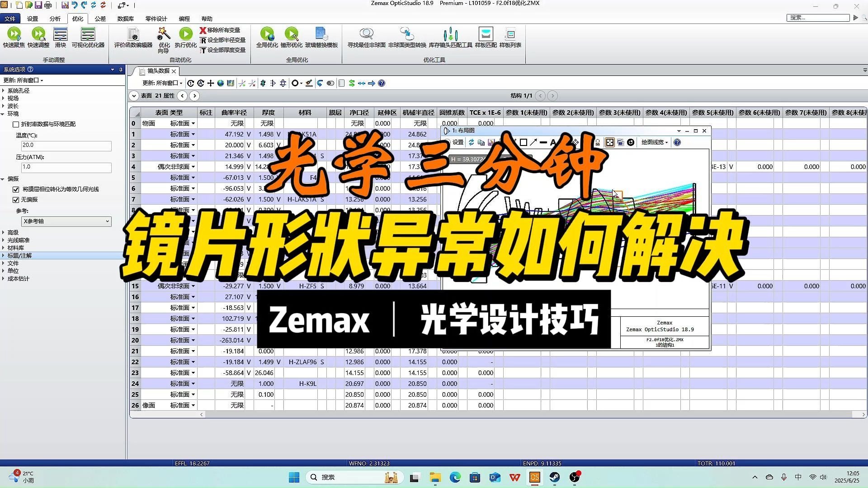Viewport: 868px width, 488px height.
Task: Start 锤形优化 (Hammer Optimization)
Action: click(292, 38)
